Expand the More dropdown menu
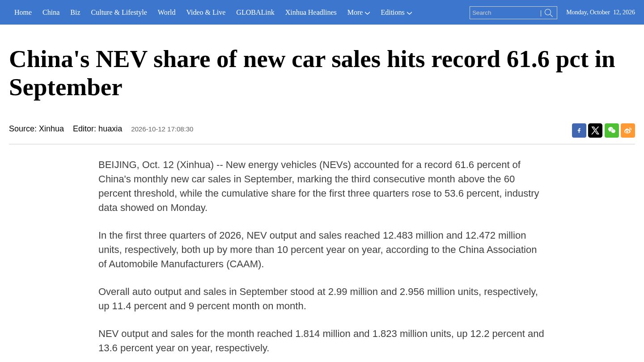Viewport: 644px width, 362px height. coord(359,13)
